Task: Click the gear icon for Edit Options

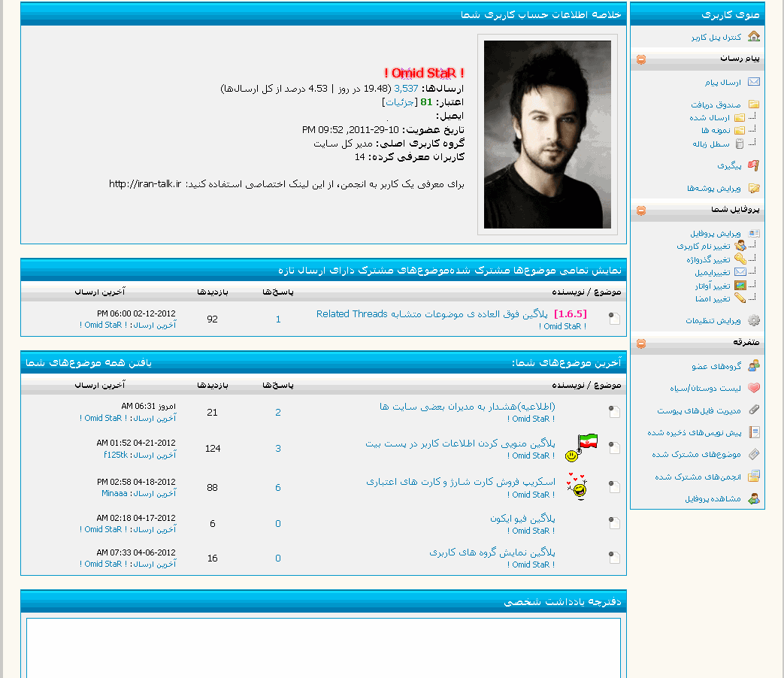Action: click(x=753, y=320)
